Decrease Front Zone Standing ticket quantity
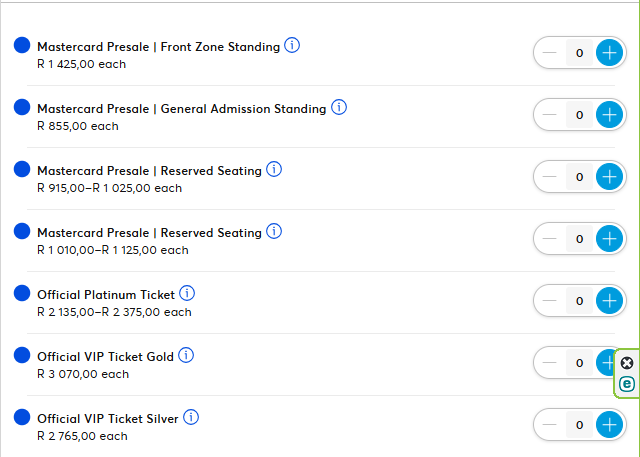This screenshot has width=640, height=457. pyautogui.click(x=550, y=53)
